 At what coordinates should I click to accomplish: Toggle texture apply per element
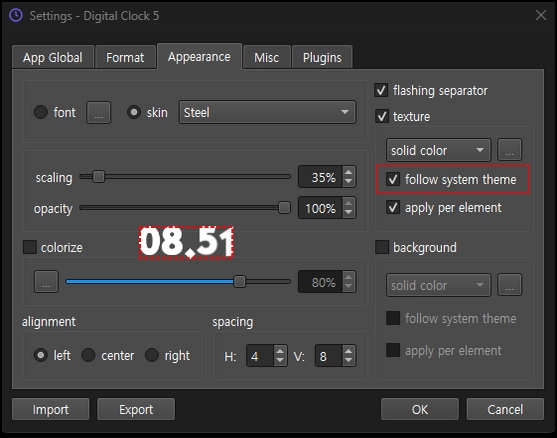tap(393, 207)
